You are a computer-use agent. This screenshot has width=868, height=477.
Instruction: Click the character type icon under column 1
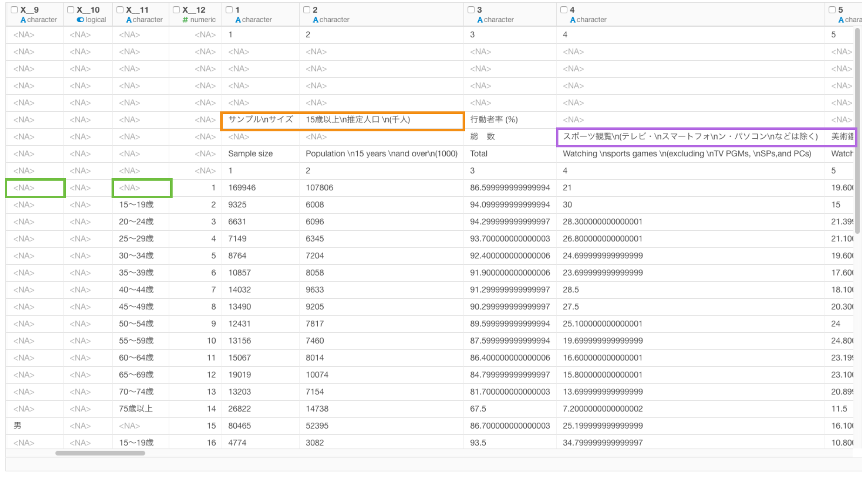[238, 20]
